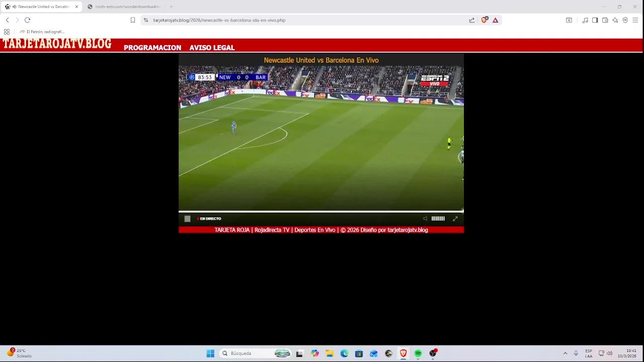This screenshot has width=644, height=362.
Task: Reload the current page
Action: [27, 20]
